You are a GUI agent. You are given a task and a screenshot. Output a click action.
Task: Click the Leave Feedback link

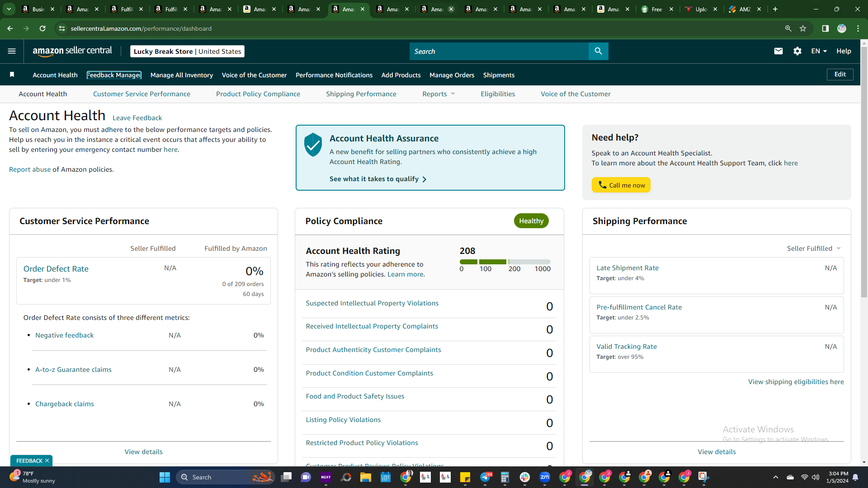tap(137, 118)
